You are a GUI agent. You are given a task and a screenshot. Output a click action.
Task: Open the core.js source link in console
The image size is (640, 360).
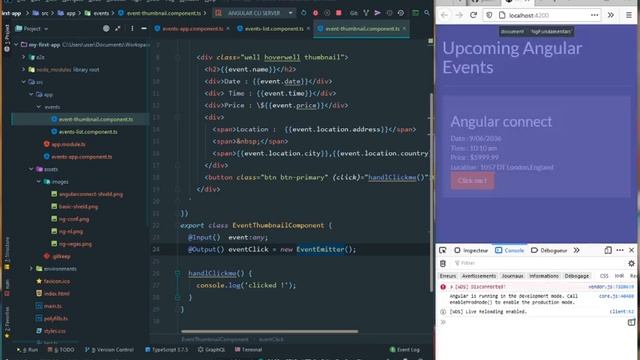(616, 296)
